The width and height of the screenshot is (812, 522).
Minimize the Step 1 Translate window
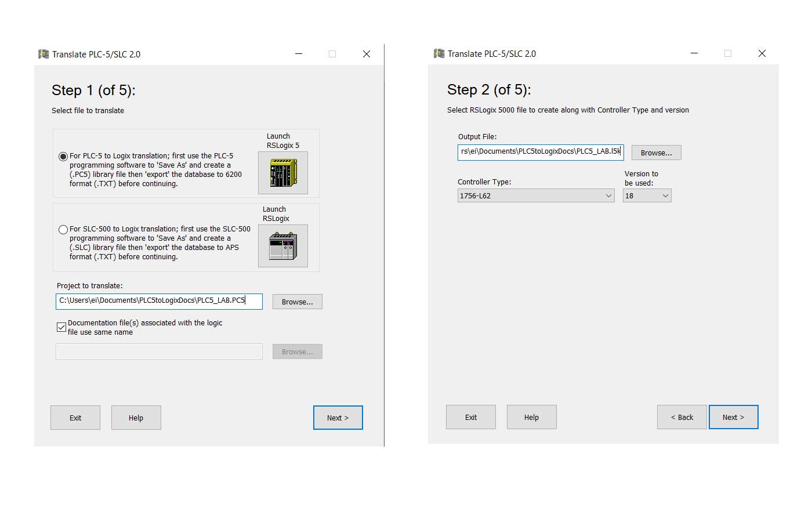click(299, 54)
